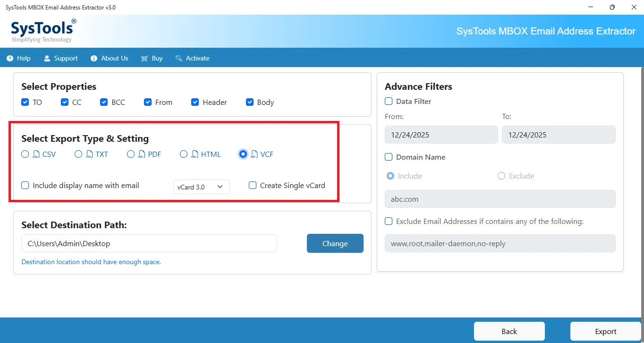The height and width of the screenshot is (343, 644).
Task: Uncheck the Body property checkbox
Action: tap(250, 102)
